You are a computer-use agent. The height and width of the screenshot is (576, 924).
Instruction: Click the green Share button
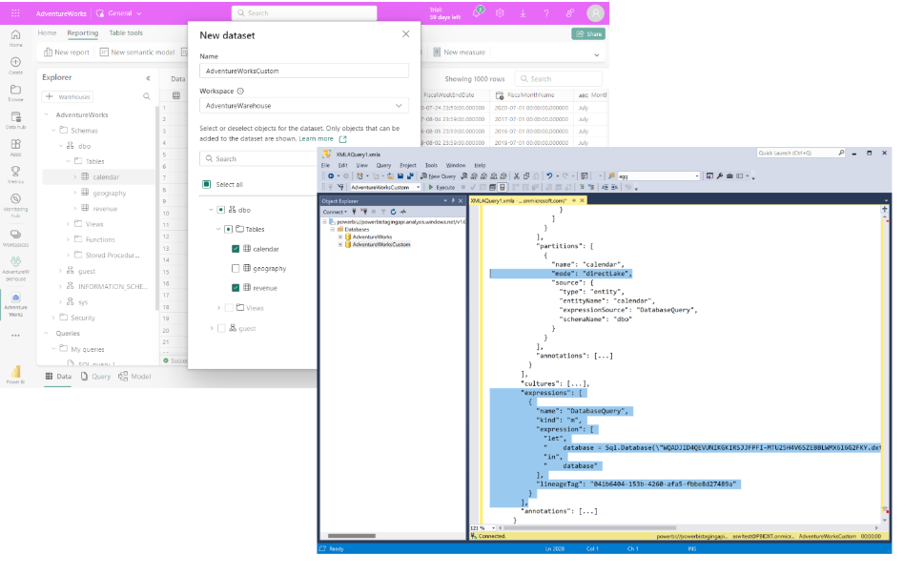point(588,33)
